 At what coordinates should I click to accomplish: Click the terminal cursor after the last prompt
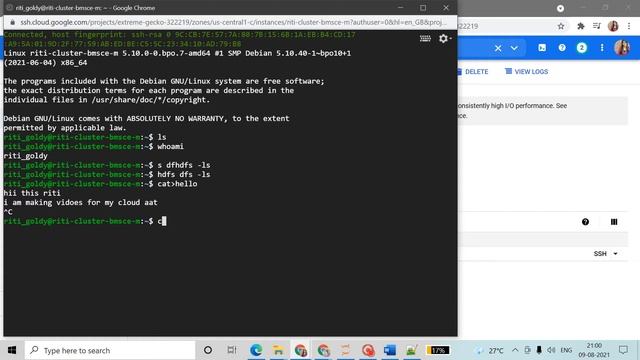(164, 221)
